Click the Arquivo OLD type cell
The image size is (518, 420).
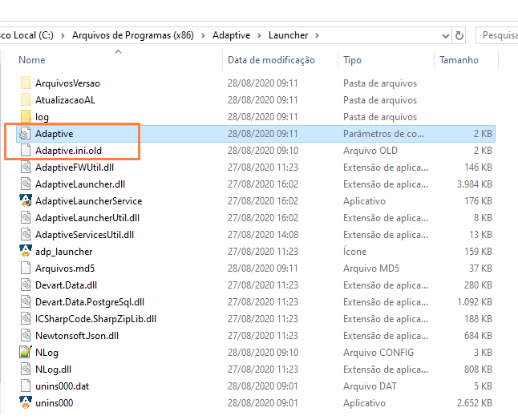(x=370, y=151)
